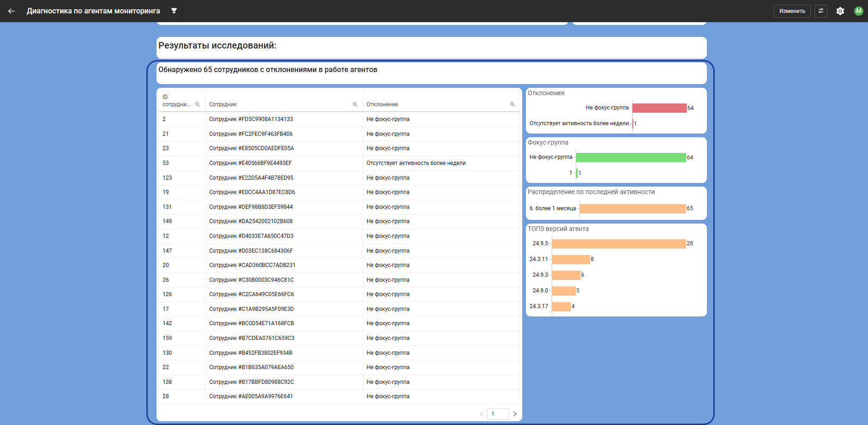Open the filter funnel icon in header
The image size is (868, 425).
tap(174, 11)
